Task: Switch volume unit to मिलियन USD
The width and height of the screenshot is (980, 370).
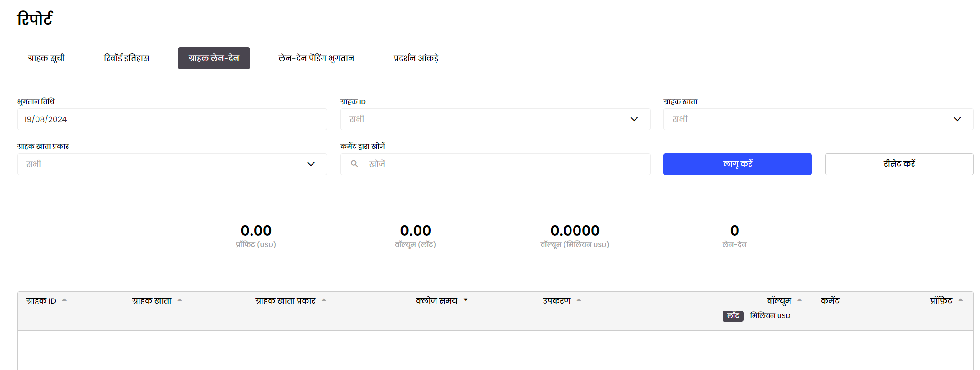Action: [x=770, y=316]
